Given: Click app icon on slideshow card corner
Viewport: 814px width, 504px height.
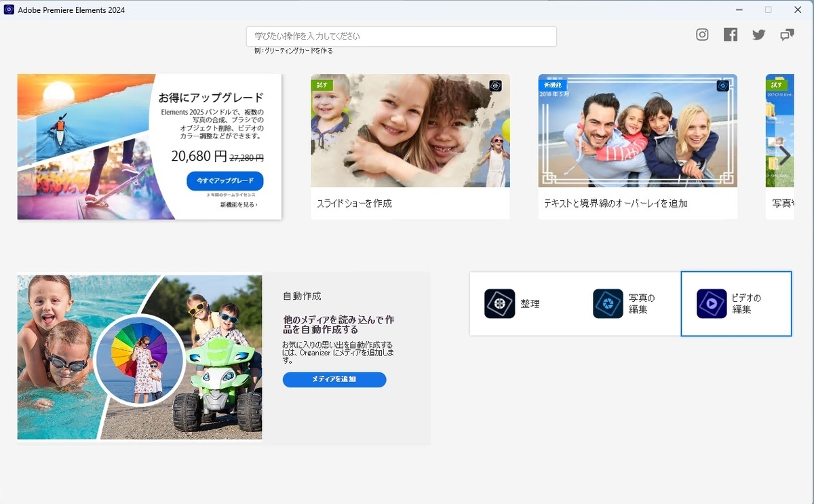Looking at the screenshot, I should pyautogui.click(x=495, y=85).
